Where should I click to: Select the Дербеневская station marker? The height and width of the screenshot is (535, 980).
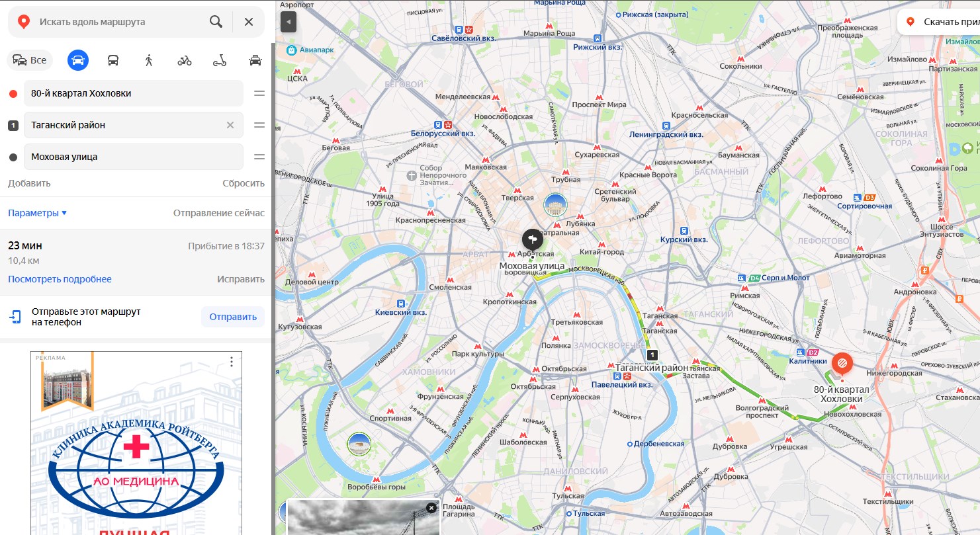coord(630,443)
